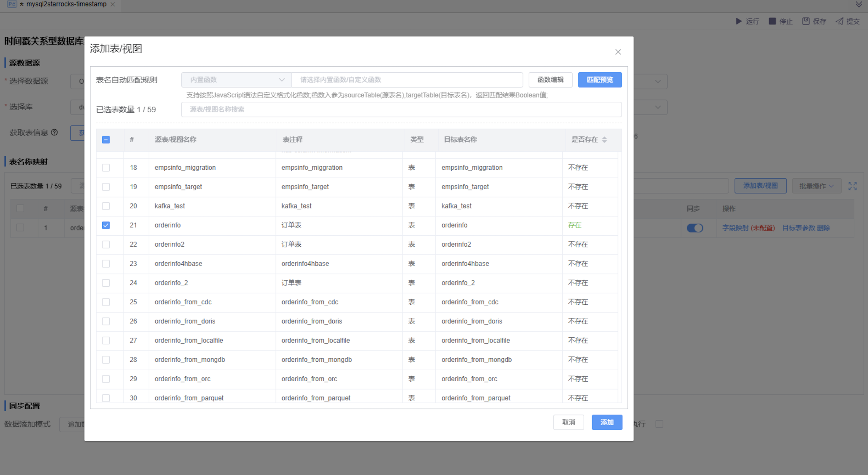This screenshot has width=868, height=475.
Task: Click the Submit paper-plane icon
Action: 839,21
